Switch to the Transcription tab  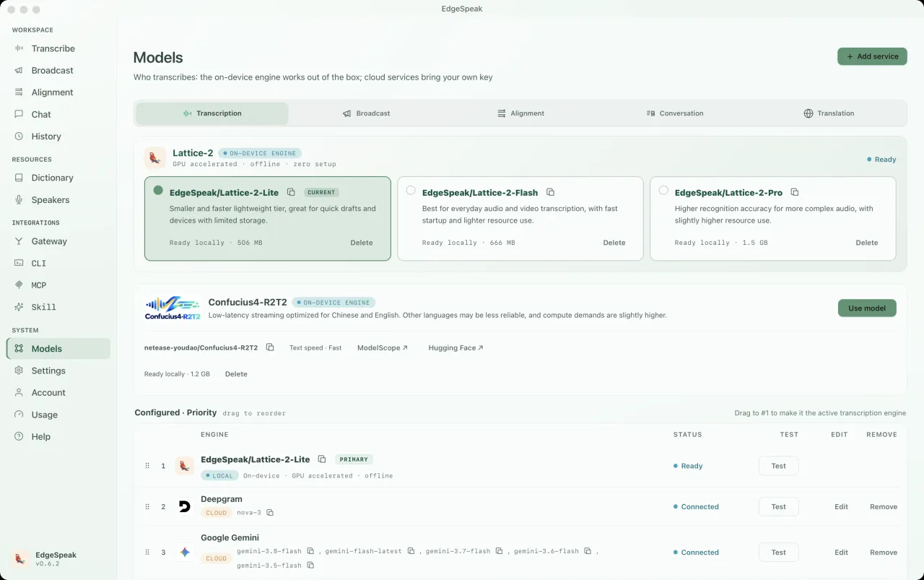[212, 113]
